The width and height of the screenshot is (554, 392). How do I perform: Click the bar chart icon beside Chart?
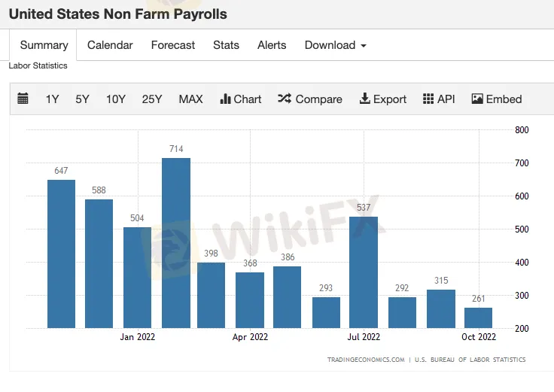pos(225,99)
